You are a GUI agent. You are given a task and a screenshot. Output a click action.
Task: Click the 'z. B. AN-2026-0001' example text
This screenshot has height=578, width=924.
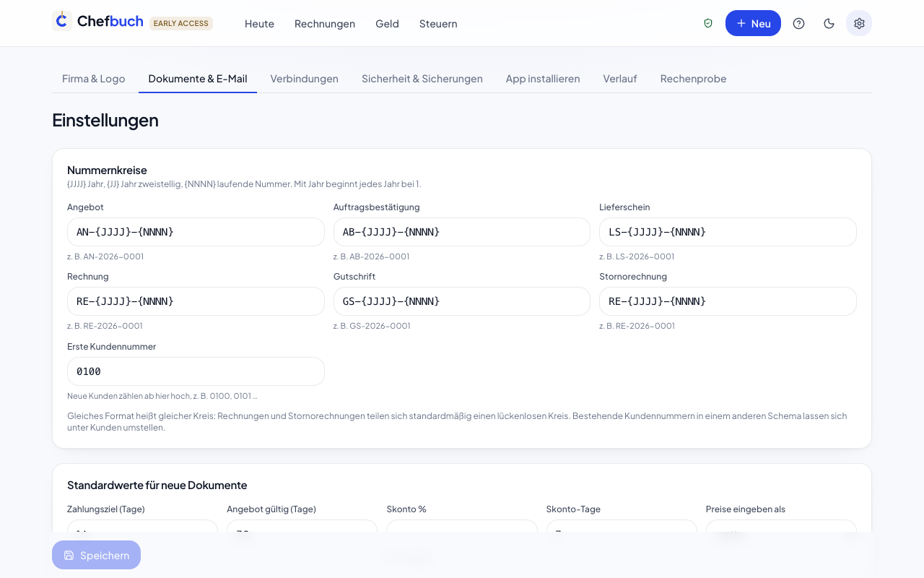tap(105, 256)
